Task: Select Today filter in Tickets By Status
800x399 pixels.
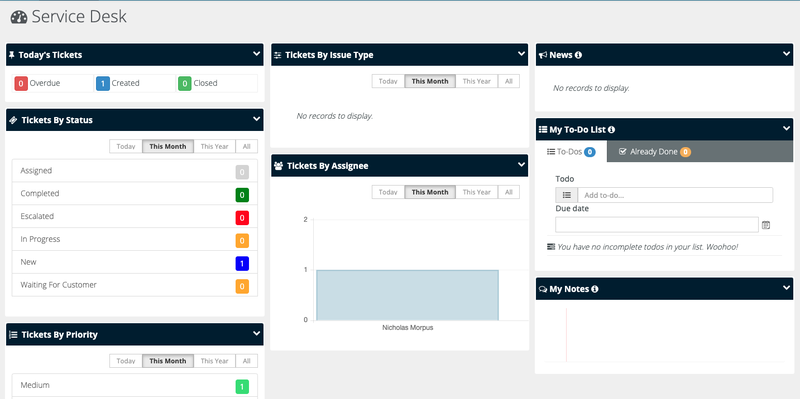Action: (x=126, y=146)
